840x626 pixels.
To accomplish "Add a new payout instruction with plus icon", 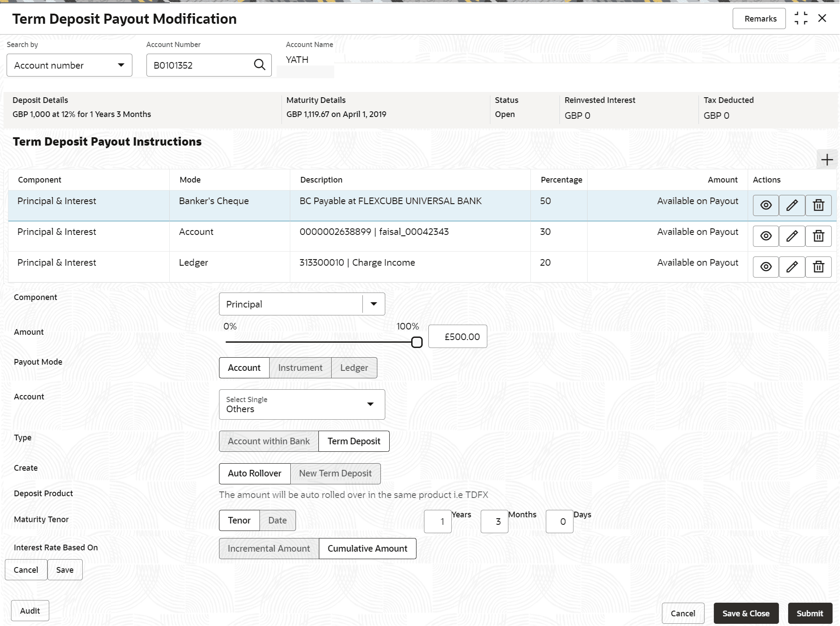I will tap(827, 160).
